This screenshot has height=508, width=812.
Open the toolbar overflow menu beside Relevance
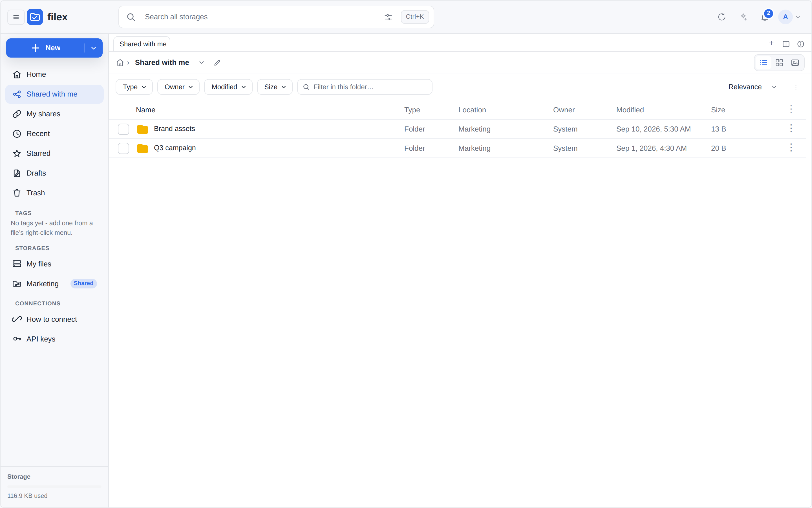click(x=796, y=87)
